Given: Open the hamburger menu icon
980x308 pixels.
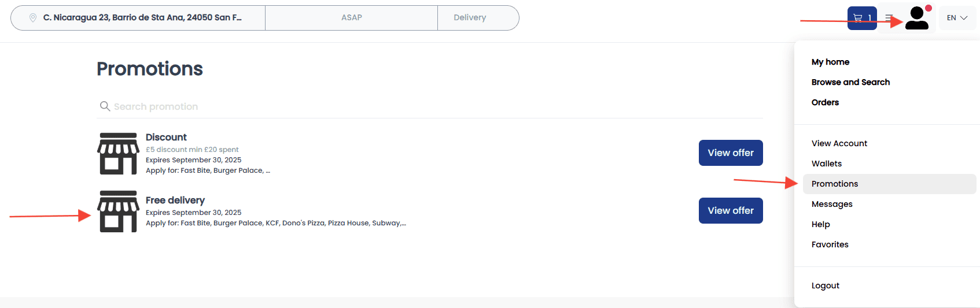Looking at the screenshot, I should tap(889, 18).
